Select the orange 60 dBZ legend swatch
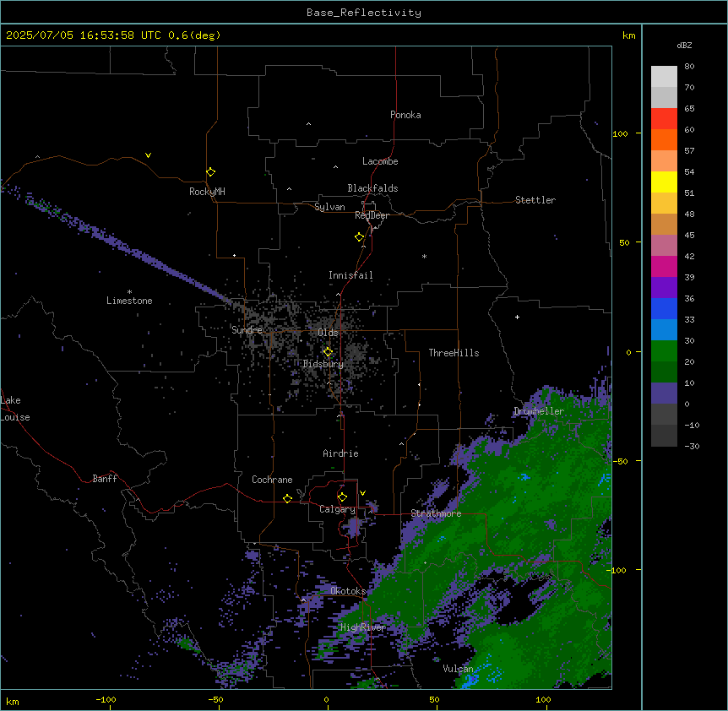 pyautogui.click(x=664, y=139)
